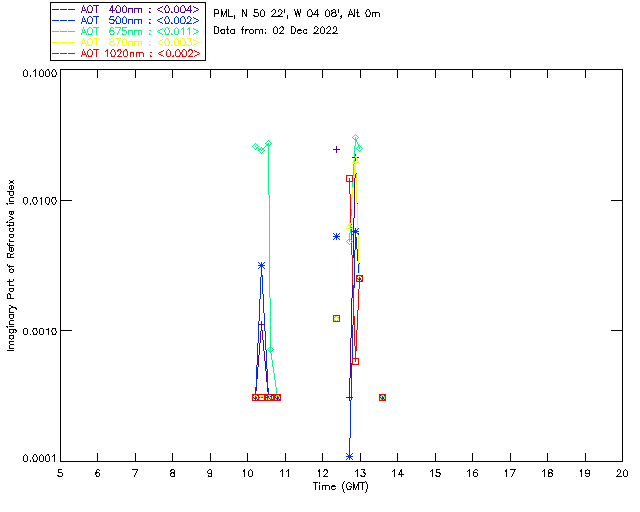
Task: Click the x-axis tick label 15
Action: click(435, 473)
